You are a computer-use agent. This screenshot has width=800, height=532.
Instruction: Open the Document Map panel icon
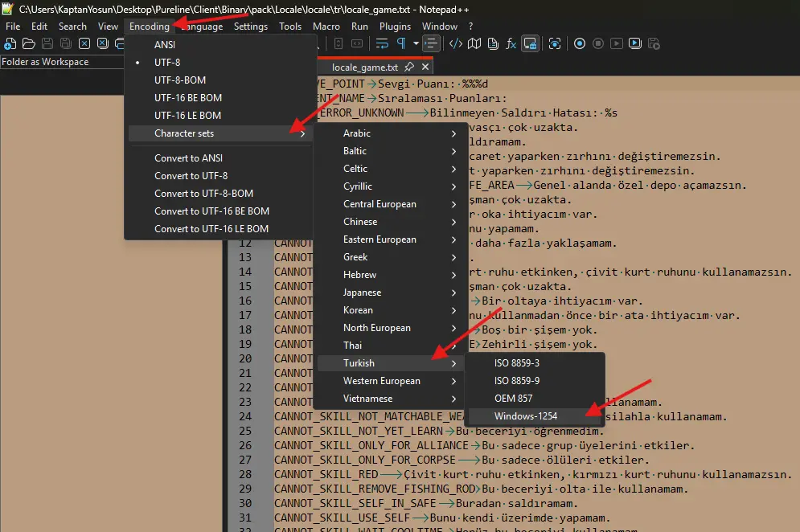(475, 43)
